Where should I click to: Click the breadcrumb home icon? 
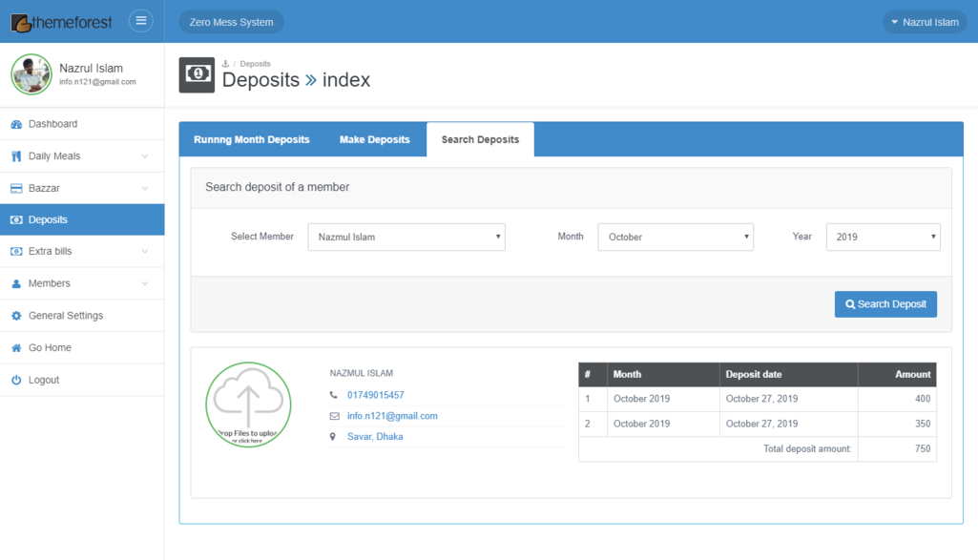point(226,64)
